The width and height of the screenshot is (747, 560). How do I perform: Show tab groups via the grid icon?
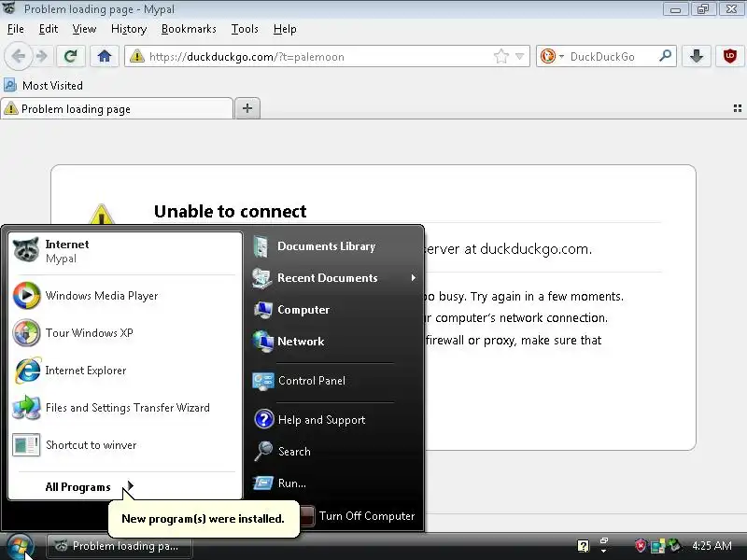pos(738,108)
